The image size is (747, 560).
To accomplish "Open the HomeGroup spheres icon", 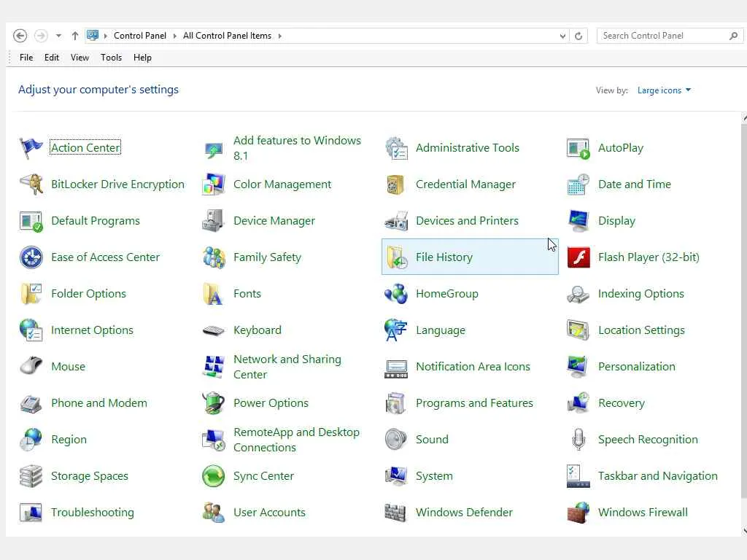I will point(396,294).
